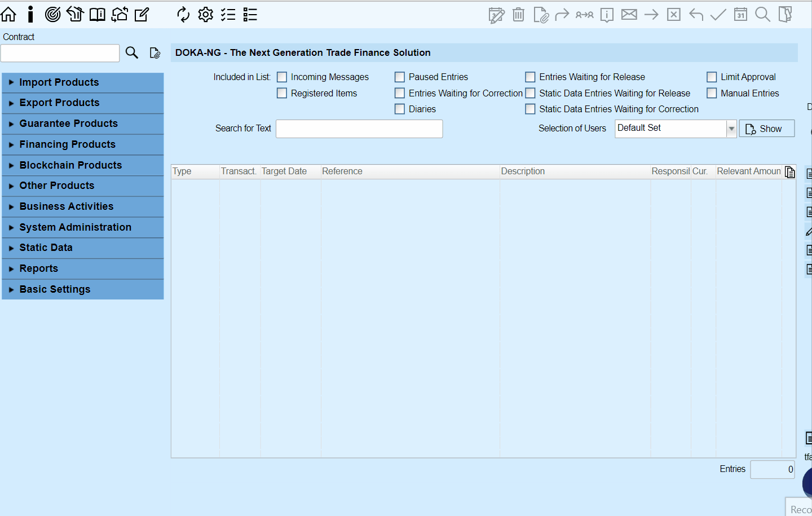
Task: Open the Reports menu
Action: click(83, 268)
